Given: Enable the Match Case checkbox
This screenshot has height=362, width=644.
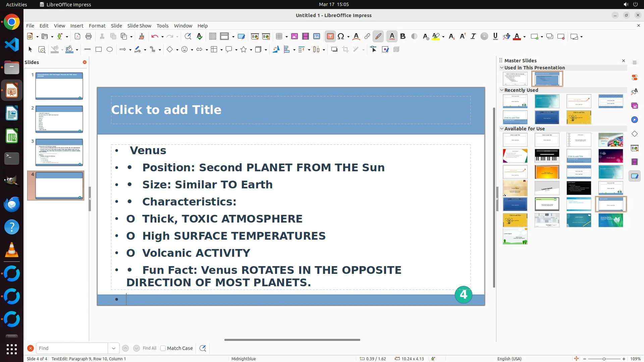Looking at the screenshot, I should [163, 348].
